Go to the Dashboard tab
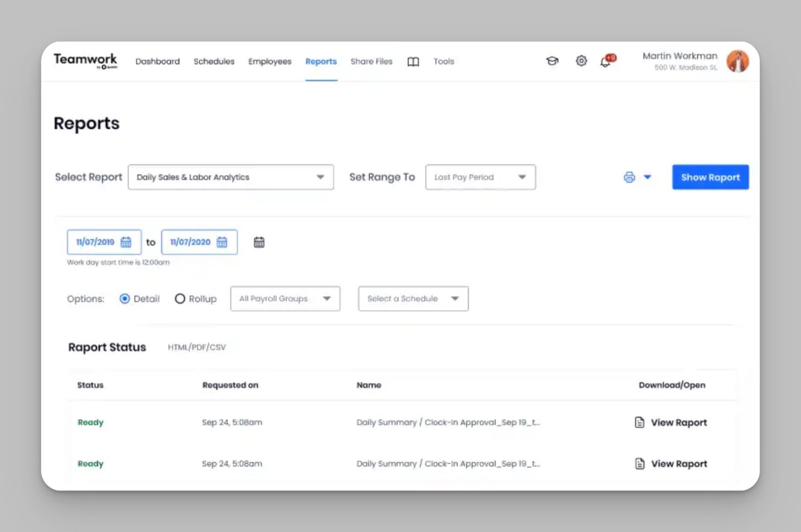This screenshot has height=532, width=801. tap(157, 62)
